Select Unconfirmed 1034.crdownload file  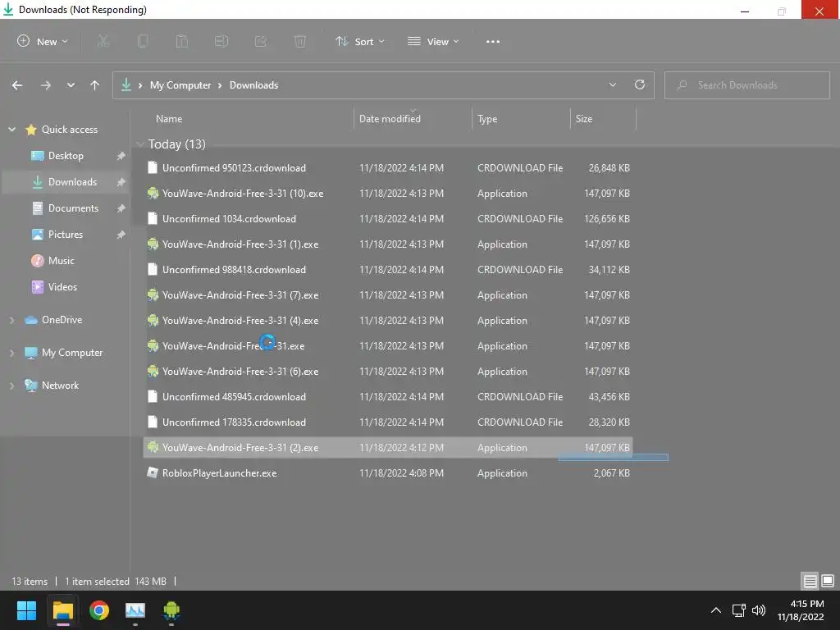pyautogui.click(x=388, y=219)
